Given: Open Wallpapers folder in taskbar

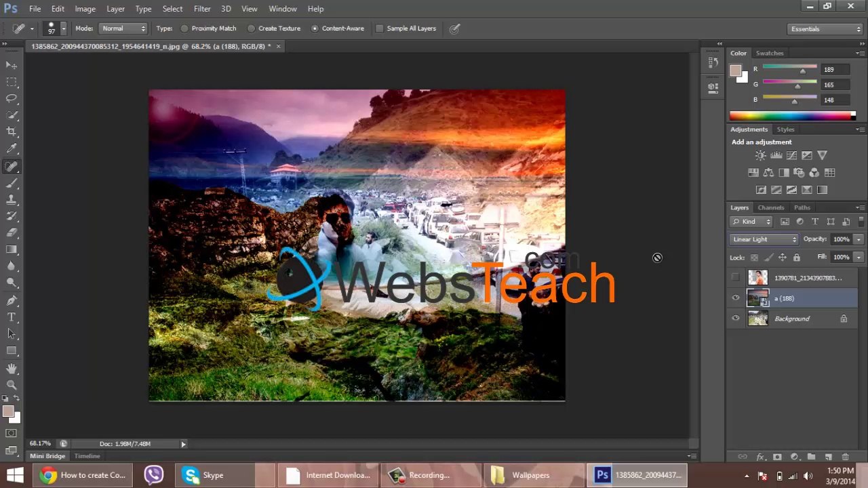Looking at the screenshot, I should point(534,475).
